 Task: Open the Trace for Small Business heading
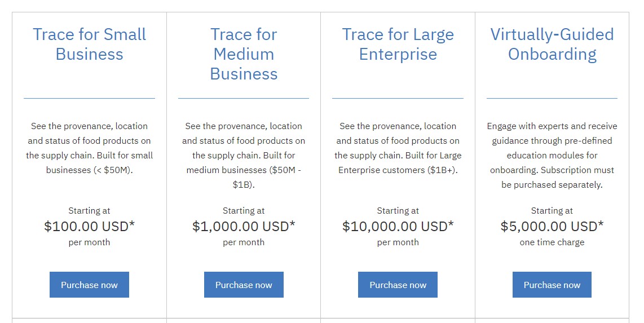(89, 44)
